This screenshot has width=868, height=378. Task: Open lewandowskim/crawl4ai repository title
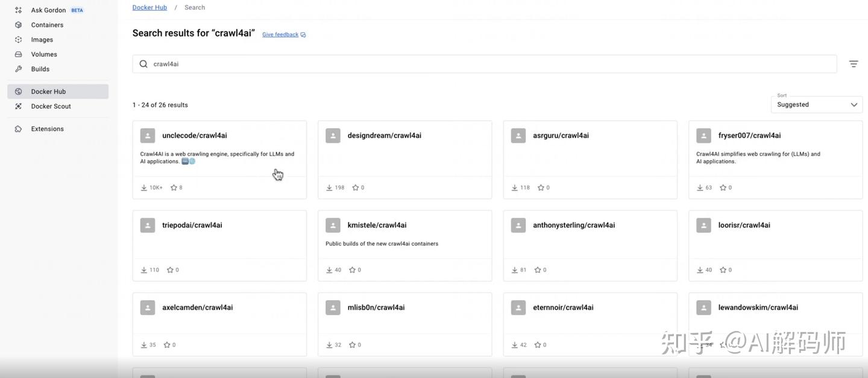758,307
